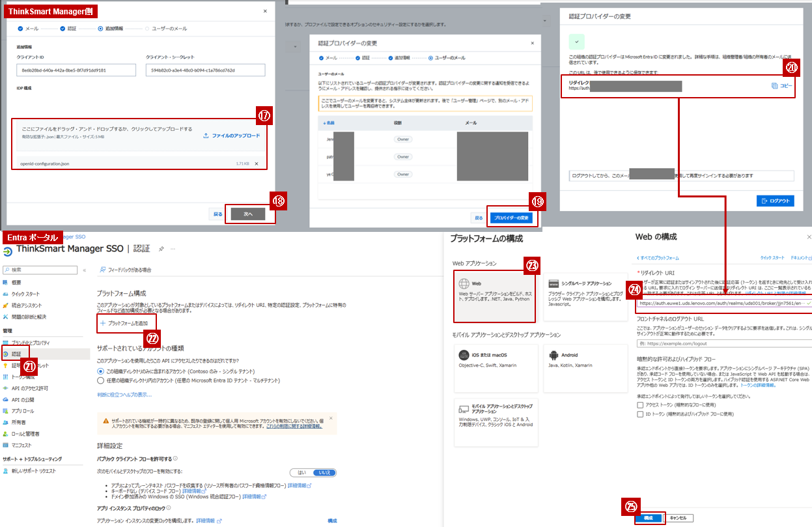The height and width of the screenshot is (527, 812).
Task: Go back via すべてのプラットフォーム link
Action: tap(658, 258)
